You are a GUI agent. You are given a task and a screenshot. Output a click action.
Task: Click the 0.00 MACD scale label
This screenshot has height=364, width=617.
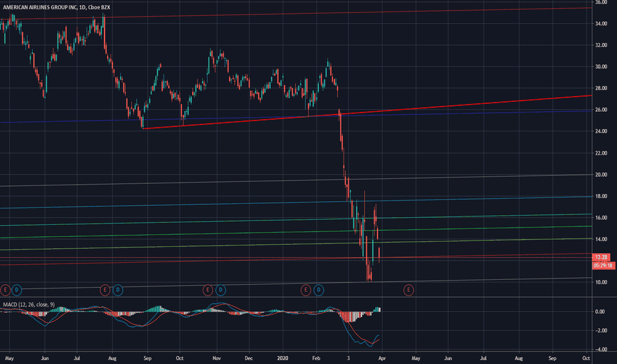point(600,312)
